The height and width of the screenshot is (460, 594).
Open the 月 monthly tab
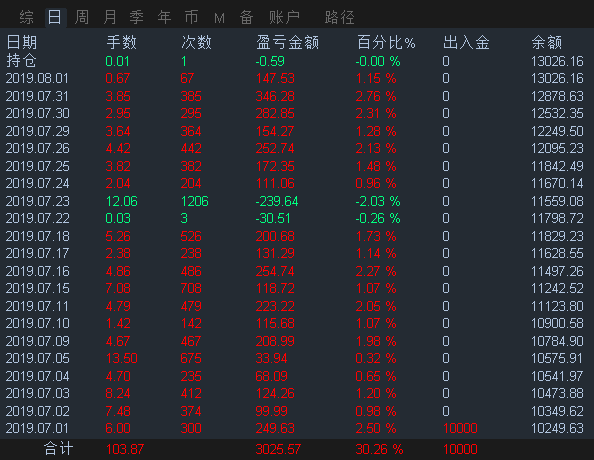[110, 17]
